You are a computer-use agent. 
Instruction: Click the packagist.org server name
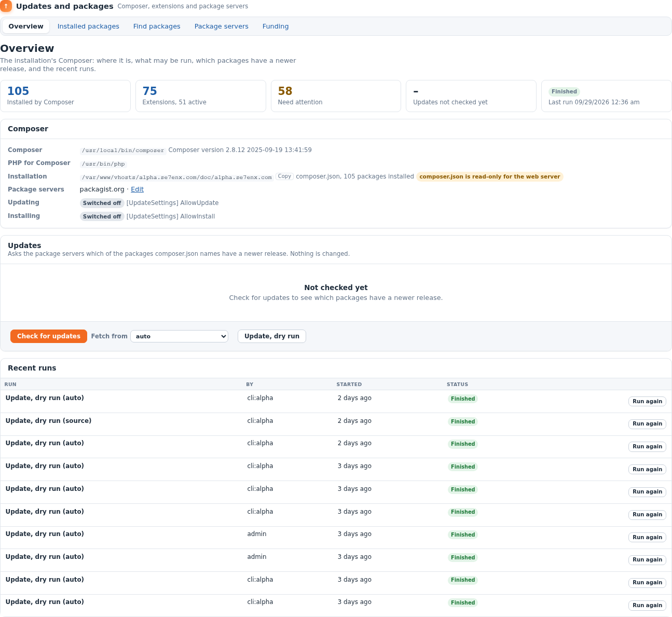point(102,189)
